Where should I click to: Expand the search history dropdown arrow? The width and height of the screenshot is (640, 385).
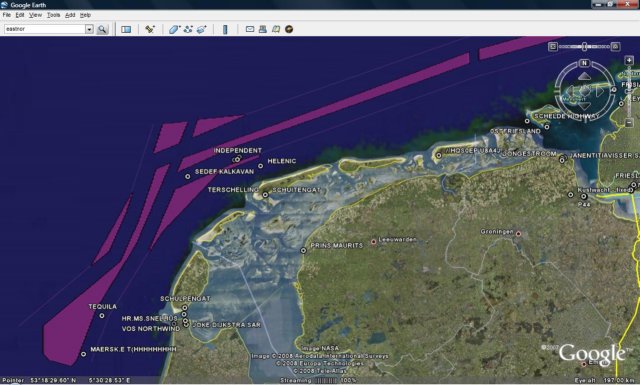(89, 29)
